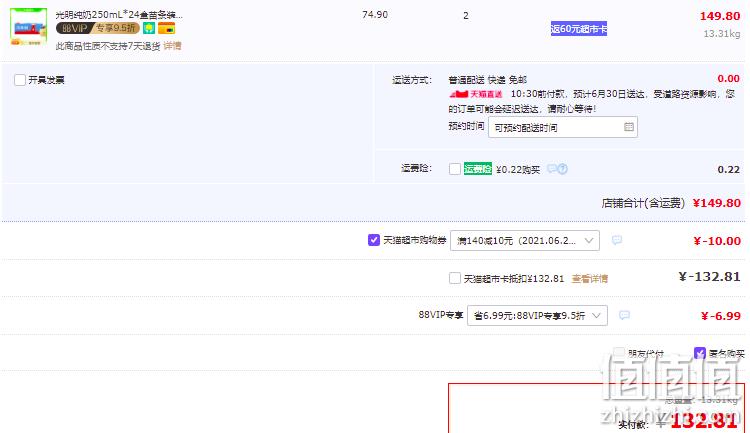Viewport: 750px width, 433px height.
Task: Click the ¥0.22购买 insurance price text
Action: coord(518,169)
